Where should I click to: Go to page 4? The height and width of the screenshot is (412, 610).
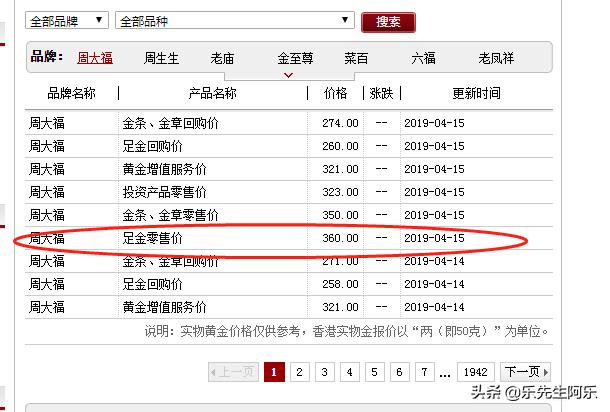tap(350, 372)
